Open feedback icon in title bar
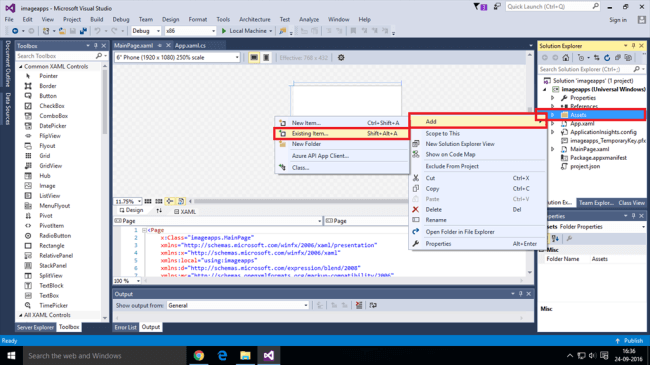650x365 pixels. point(497,7)
